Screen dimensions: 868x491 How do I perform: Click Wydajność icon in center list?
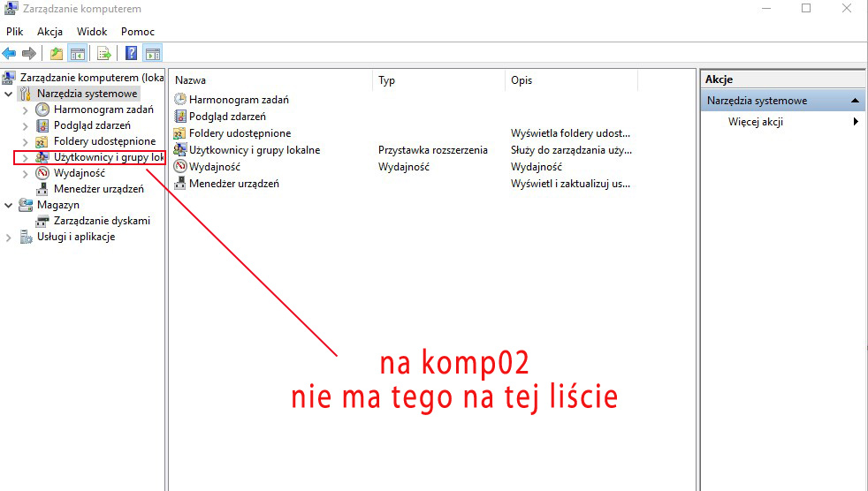(x=180, y=166)
